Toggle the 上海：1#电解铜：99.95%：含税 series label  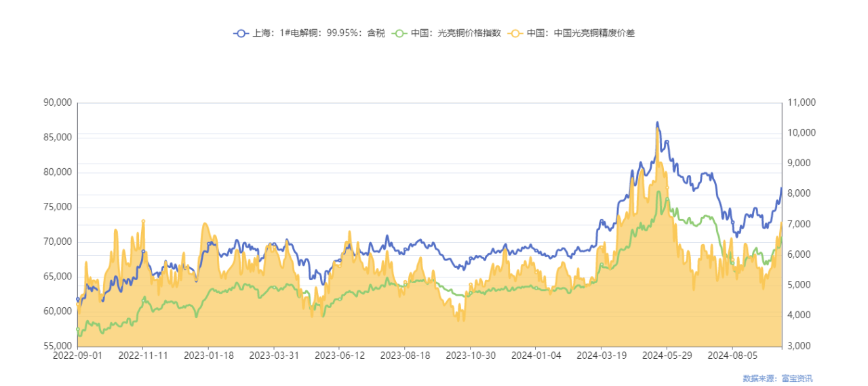pyautogui.click(x=318, y=33)
